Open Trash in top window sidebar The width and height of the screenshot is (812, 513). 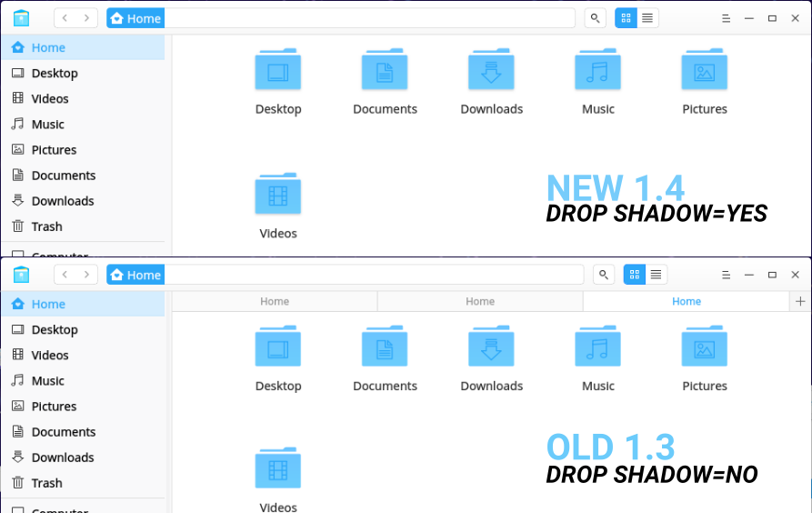point(83,226)
